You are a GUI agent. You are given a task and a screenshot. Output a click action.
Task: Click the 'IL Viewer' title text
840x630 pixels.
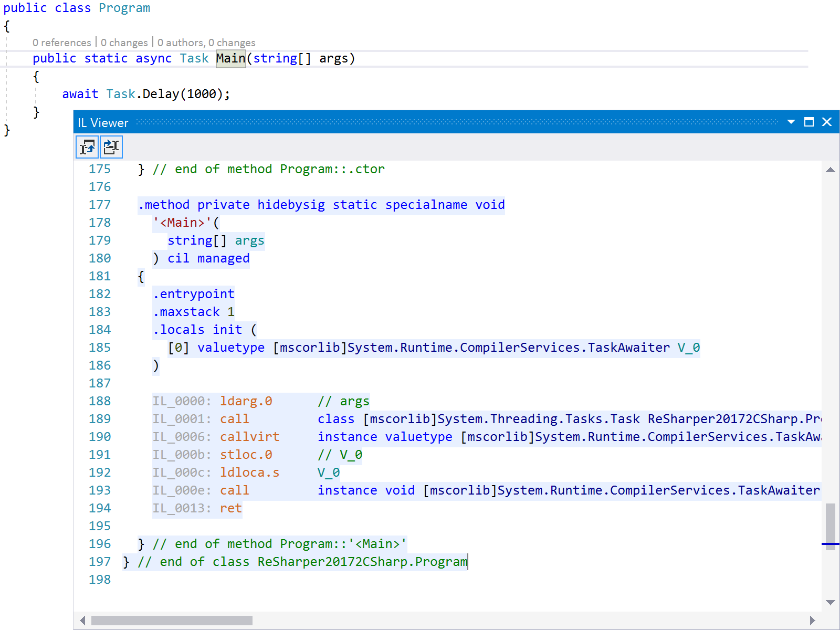[x=103, y=123]
